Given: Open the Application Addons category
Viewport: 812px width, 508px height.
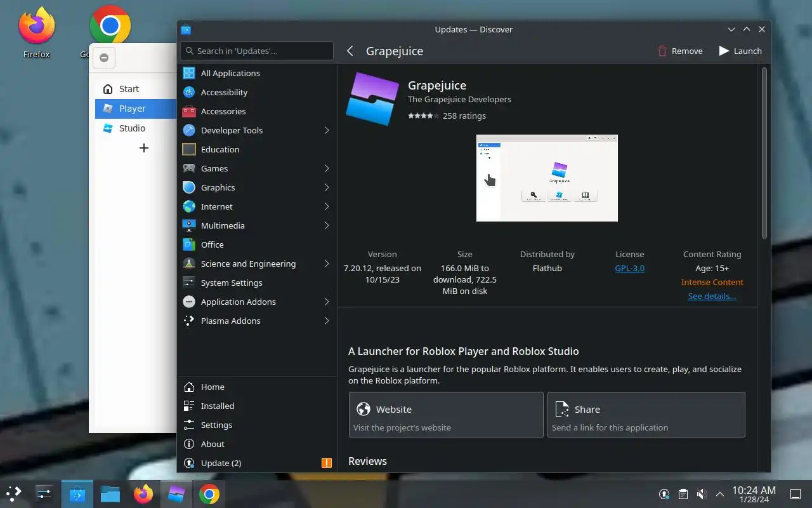Looking at the screenshot, I should [257, 302].
